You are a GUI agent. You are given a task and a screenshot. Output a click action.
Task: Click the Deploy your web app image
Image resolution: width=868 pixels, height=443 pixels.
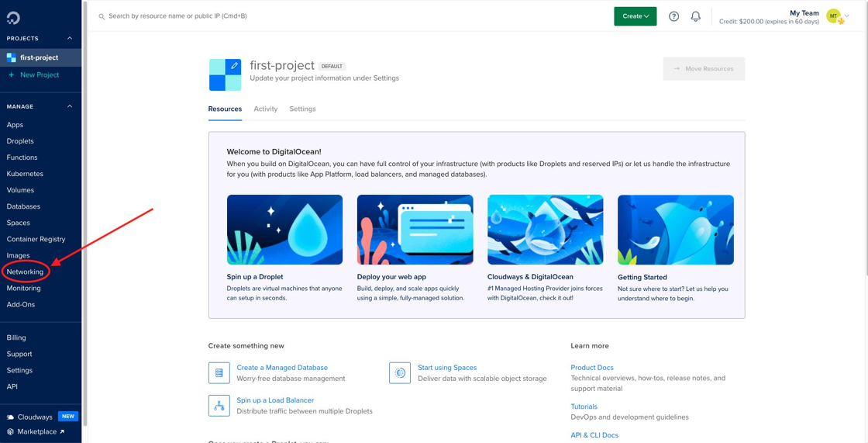tap(415, 230)
